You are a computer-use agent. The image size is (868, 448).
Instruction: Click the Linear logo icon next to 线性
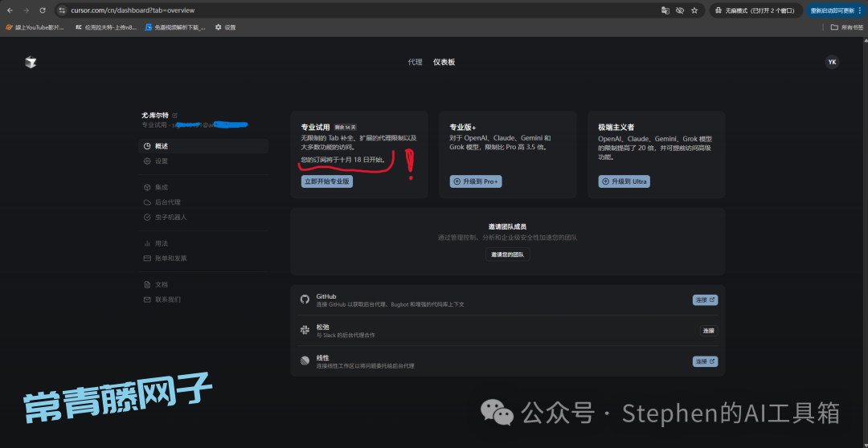coord(305,361)
